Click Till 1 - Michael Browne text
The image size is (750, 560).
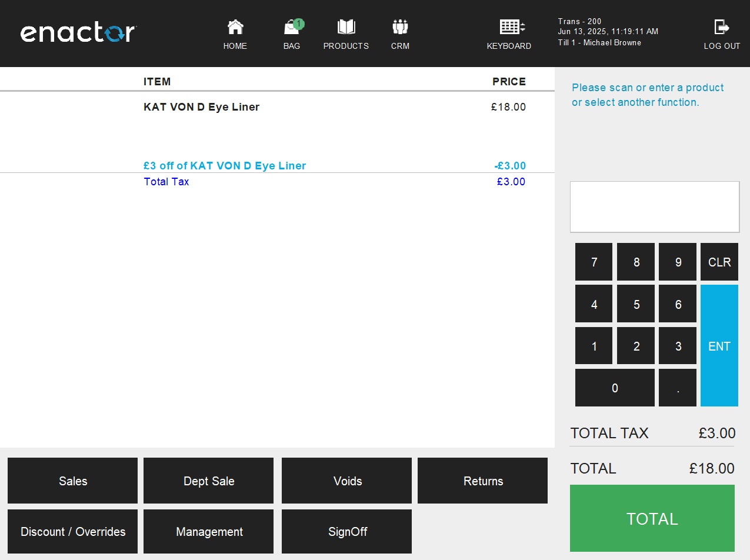(599, 43)
